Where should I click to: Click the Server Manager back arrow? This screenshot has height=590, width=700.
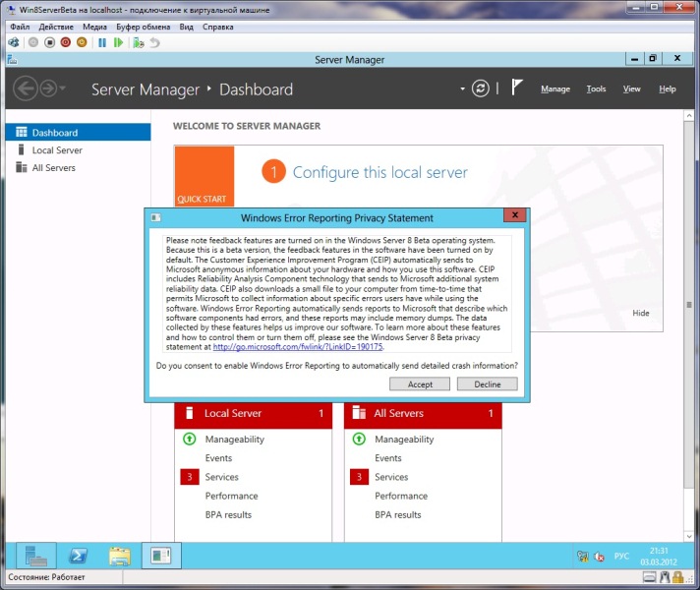click(26, 88)
